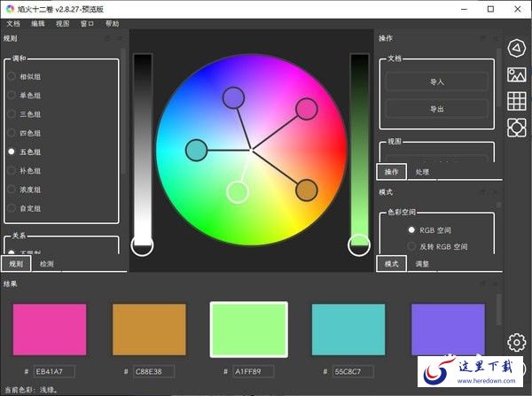The image size is (532, 396).
Task: Click the settings gear icon
Action: (x=517, y=343)
